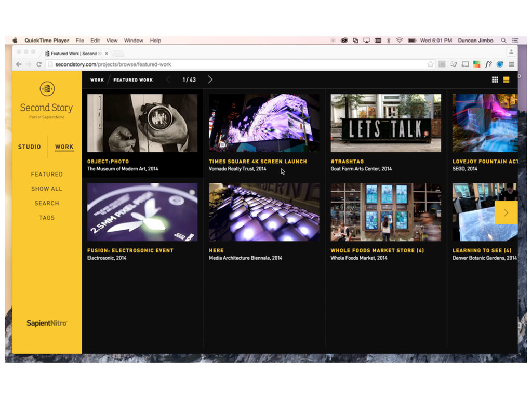Open View menu
Viewport: 532px width, 399px height.
tap(112, 41)
